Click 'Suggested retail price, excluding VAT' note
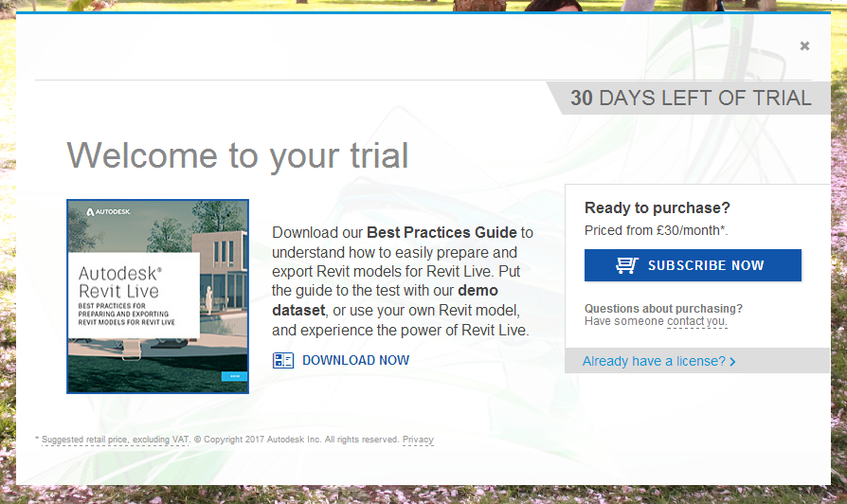The image size is (847, 504). [x=115, y=440]
